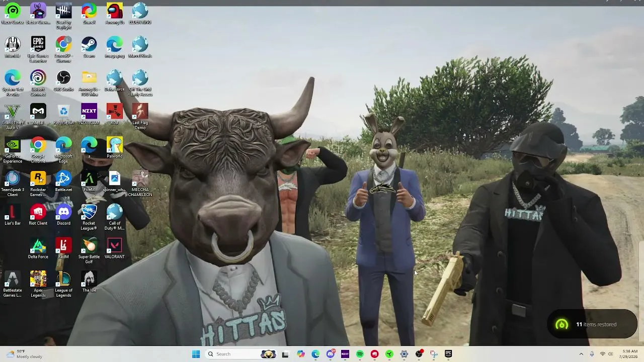The height and width of the screenshot is (362, 644).
Task: Select the Off The Grid Early Access shortcut
Action: click(x=140, y=83)
